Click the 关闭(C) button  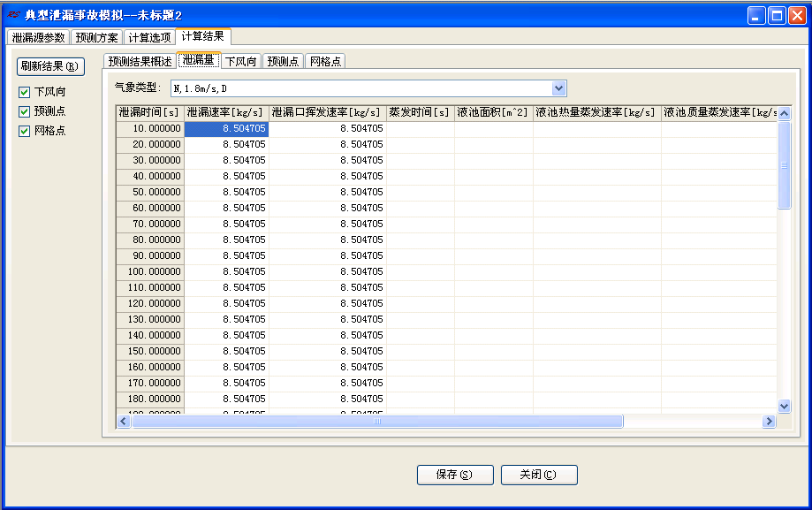coord(539,475)
